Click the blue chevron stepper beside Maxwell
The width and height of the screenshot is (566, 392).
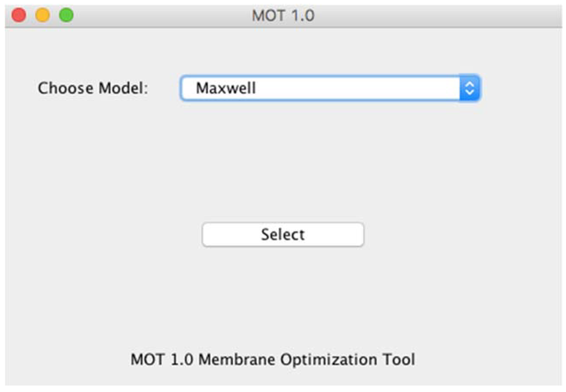click(470, 88)
